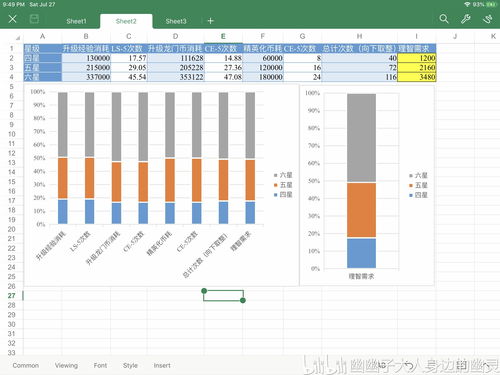
Task: Open the Viewing menu
Action: [66, 365]
